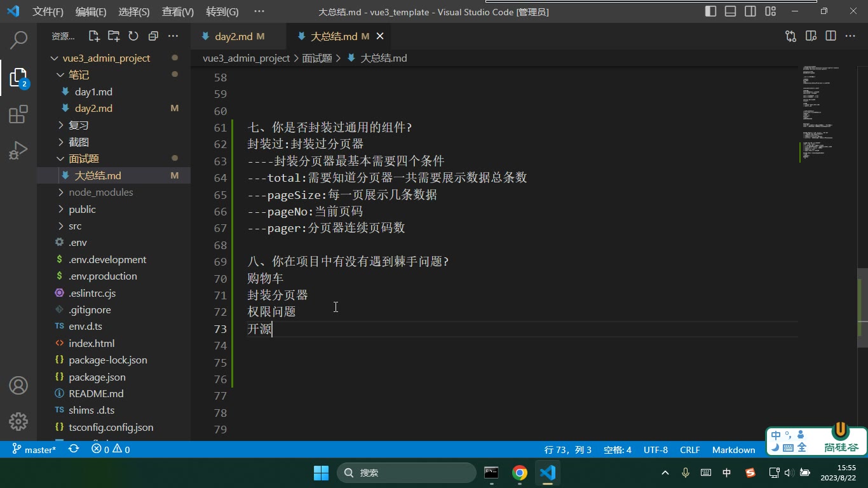Collapse all folders in explorer
This screenshot has width=868, height=488.
(x=153, y=36)
